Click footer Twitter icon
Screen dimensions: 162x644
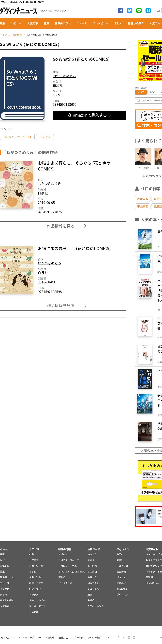click(x=123, y=637)
